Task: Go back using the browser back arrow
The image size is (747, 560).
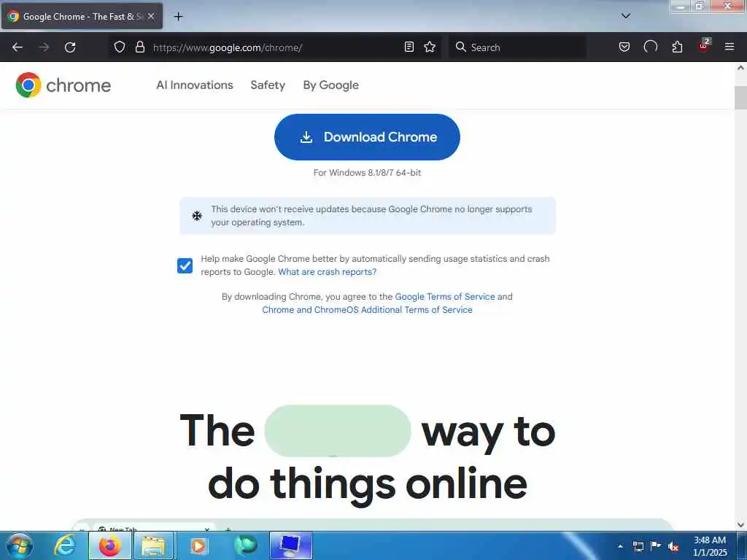Action: (x=18, y=47)
